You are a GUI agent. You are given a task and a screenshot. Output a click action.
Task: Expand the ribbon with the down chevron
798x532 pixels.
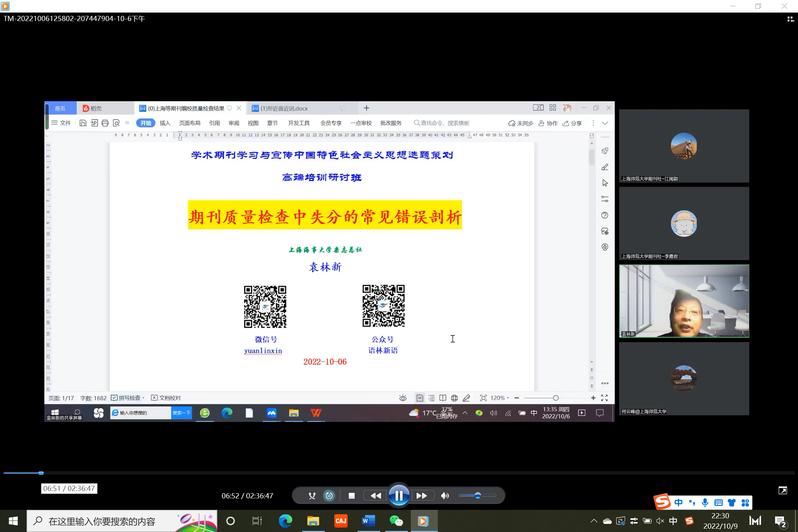click(x=605, y=123)
